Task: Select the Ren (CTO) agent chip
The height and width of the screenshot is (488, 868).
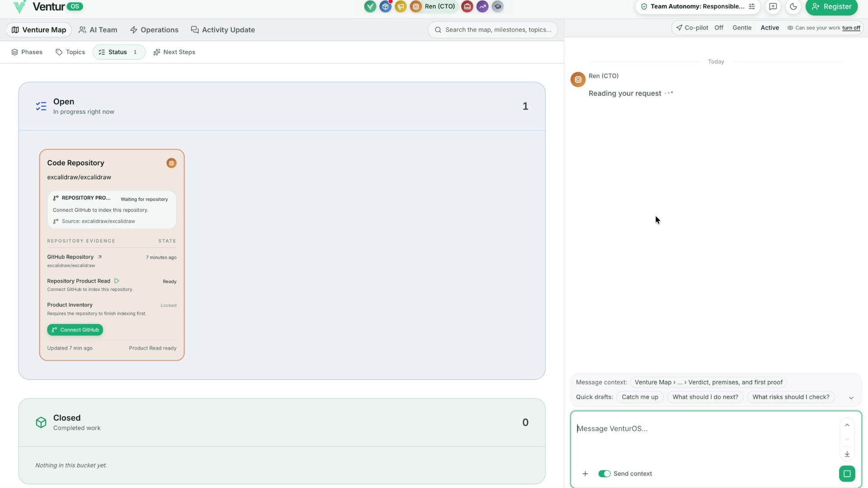Action: point(434,6)
